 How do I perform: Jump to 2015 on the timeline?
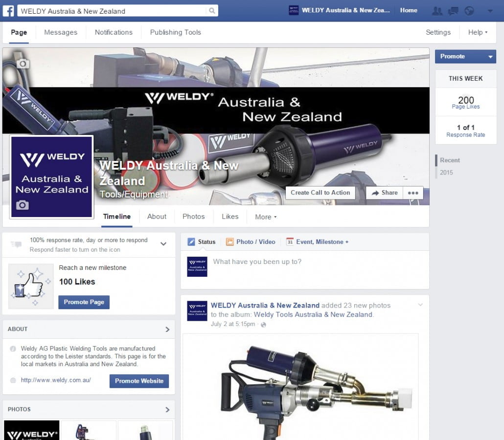pos(446,173)
